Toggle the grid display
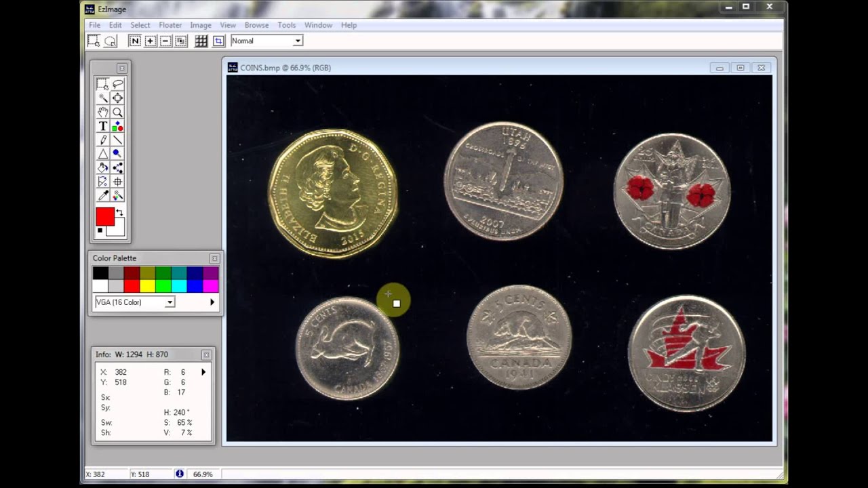This screenshot has height=488, width=868. [201, 41]
